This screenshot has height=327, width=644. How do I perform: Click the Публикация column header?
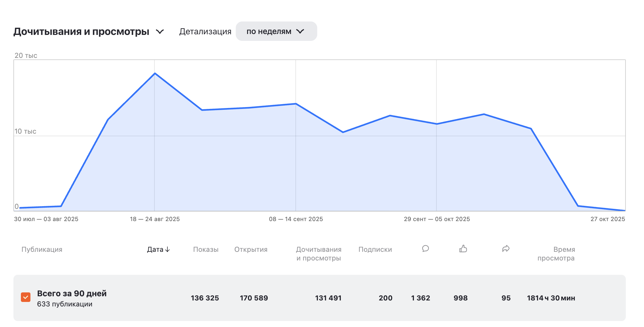tap(42, 249)
